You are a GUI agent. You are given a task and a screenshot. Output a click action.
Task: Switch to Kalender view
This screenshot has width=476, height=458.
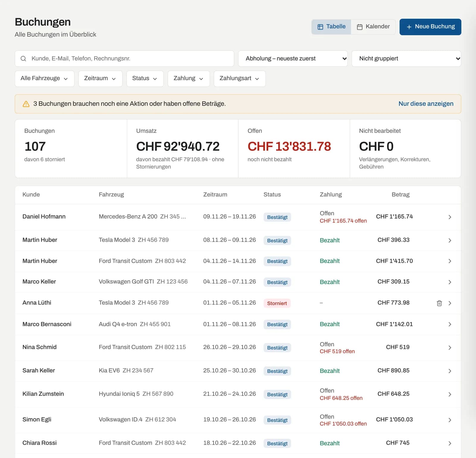tap(373, 27)
